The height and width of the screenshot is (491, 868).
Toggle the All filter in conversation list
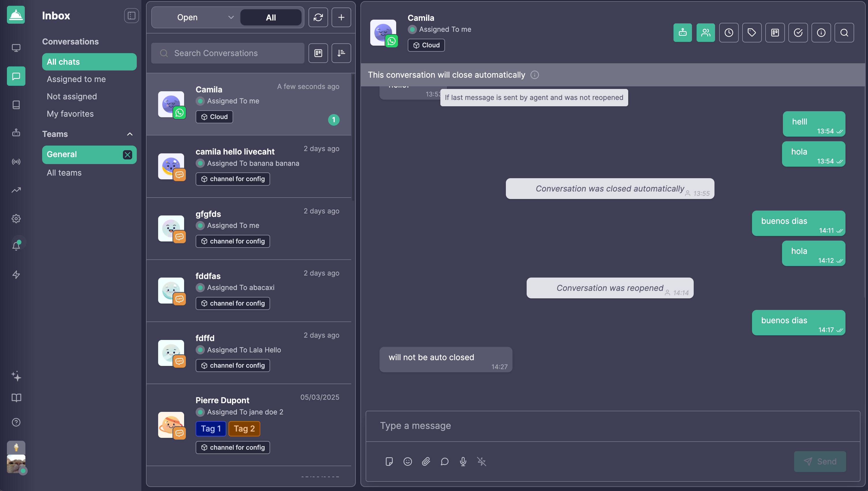pyautogui.click(x=271, y=18)
